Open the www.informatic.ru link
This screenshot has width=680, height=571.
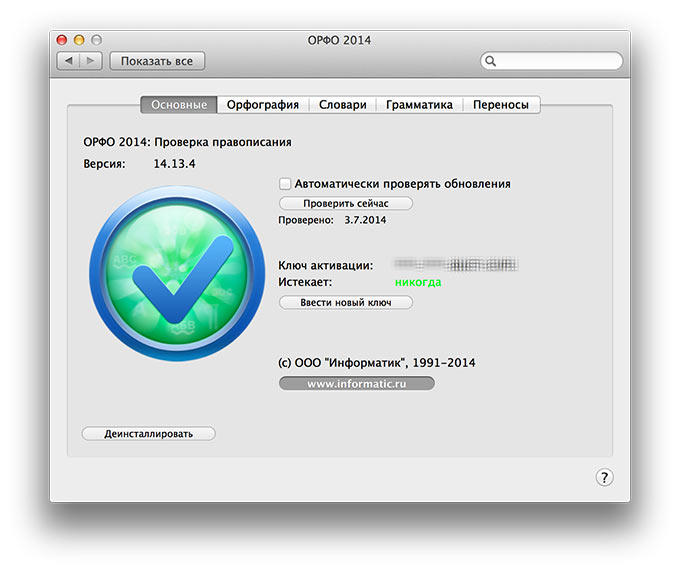click(356, 384)
